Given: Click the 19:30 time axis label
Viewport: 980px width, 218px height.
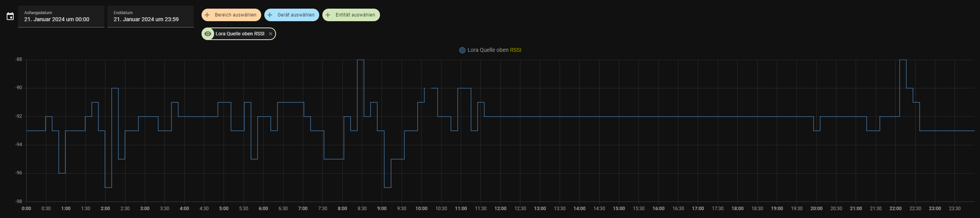Looking at the screenshot, I should click(x=796, y=209).
